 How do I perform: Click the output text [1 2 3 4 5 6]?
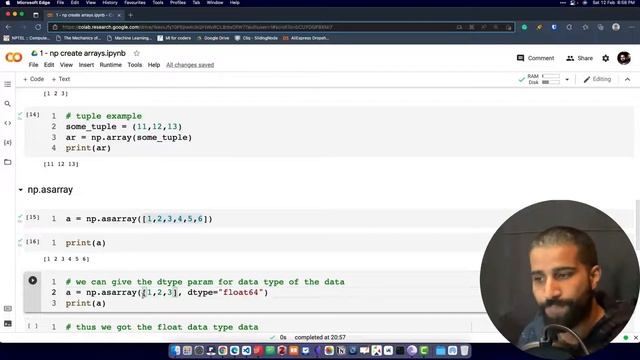pyautogui.click(x=66, y=259)
